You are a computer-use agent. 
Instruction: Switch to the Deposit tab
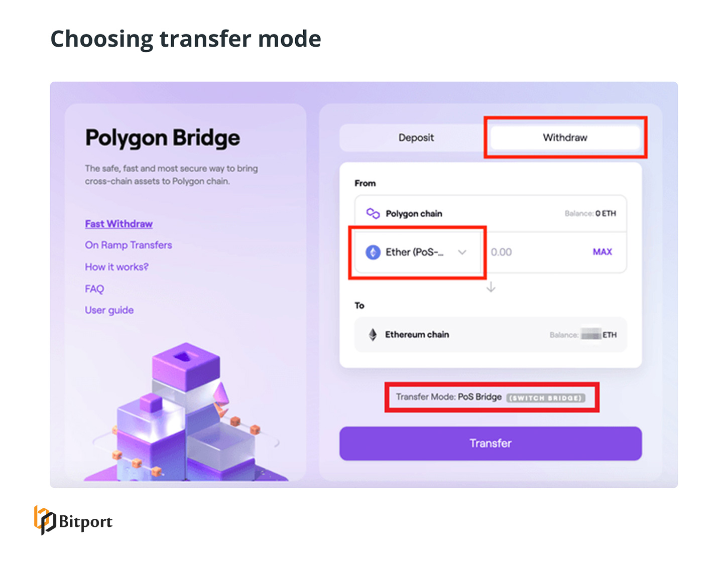tap(416, 137)
